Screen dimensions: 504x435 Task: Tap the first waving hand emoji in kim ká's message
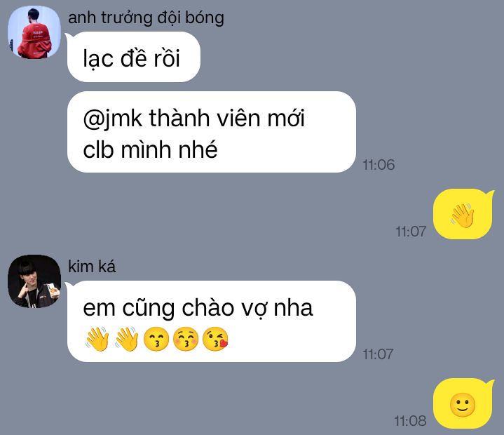(97, 339)
